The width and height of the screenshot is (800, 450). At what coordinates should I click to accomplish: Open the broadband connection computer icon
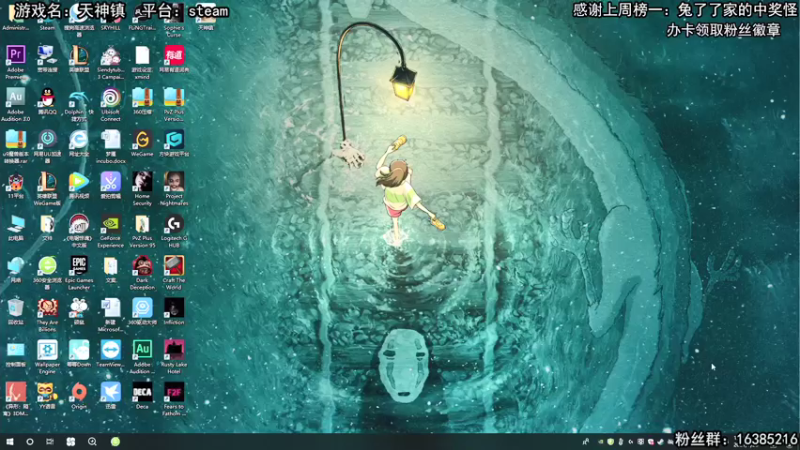47,55
